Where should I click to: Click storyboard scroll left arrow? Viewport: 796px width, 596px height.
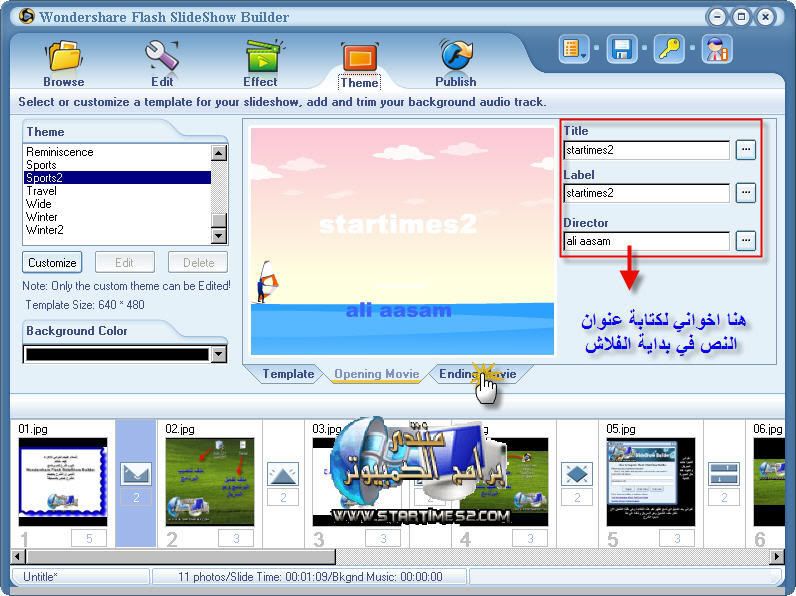(x=18, y=556)
